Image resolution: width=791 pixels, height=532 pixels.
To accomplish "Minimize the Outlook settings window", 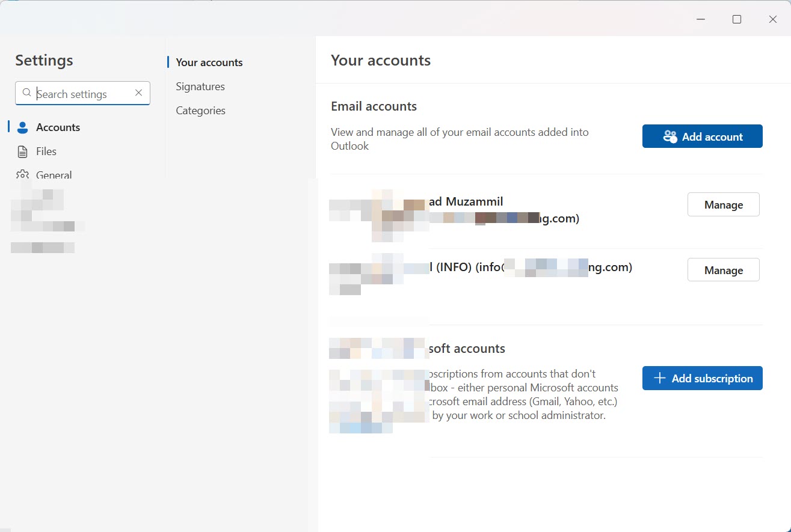I will click(700, 19).
